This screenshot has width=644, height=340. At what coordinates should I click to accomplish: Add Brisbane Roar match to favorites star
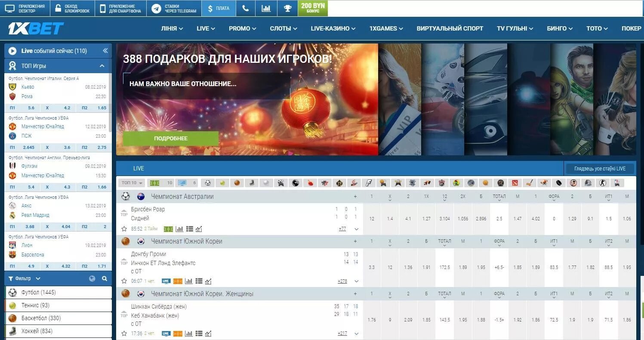pos(124,229)
